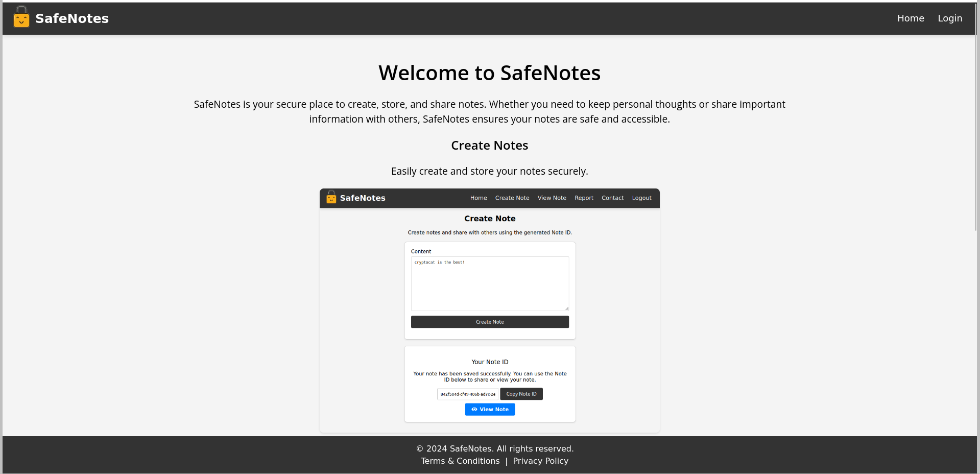Choose Report in the preview's navbar
980x474 pixels.
pos(584,198)
